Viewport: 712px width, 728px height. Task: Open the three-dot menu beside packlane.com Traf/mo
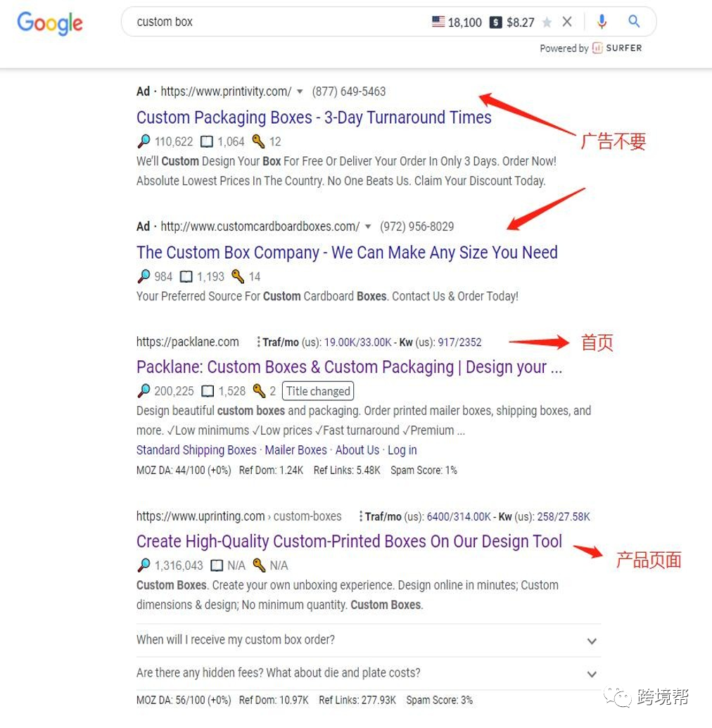click(258, 342)
